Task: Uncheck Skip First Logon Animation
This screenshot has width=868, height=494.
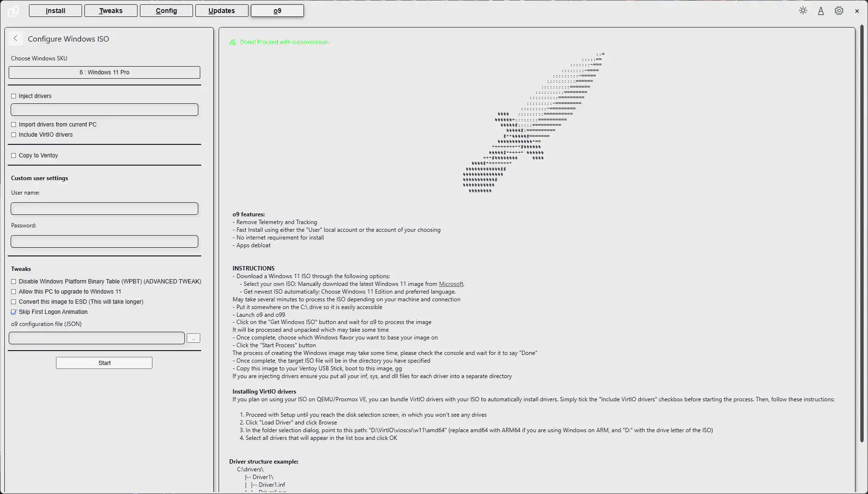Action: [x=14, y=312]
